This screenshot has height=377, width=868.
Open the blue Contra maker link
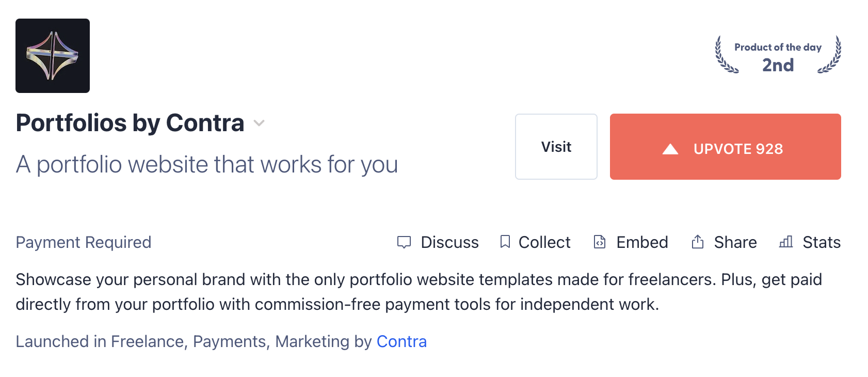tap(401, 341)
